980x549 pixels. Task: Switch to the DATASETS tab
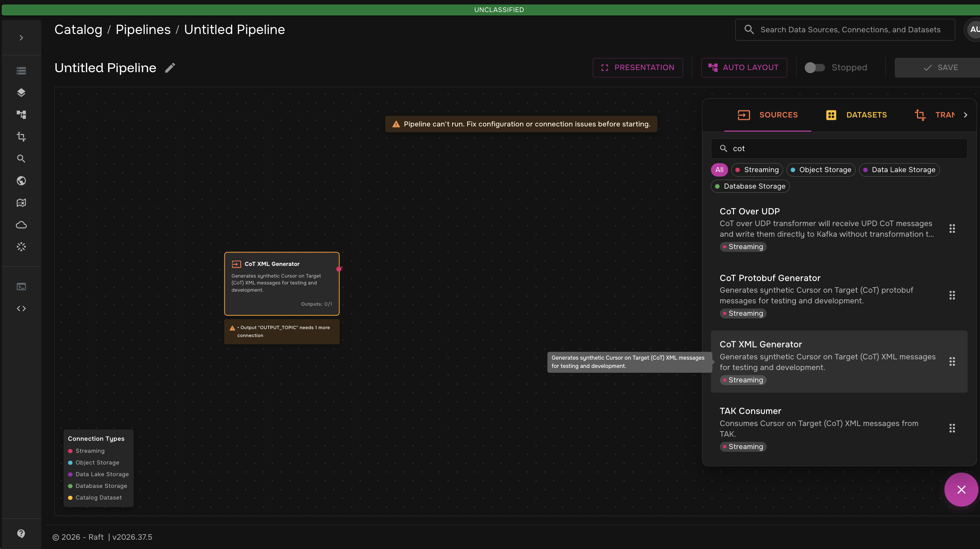pyautogui.click(x=856, y=115)
